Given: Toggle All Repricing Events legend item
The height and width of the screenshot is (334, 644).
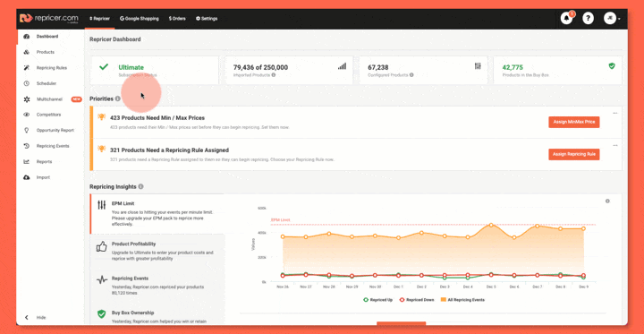Looking at the screenshot, I should point(462,300).
